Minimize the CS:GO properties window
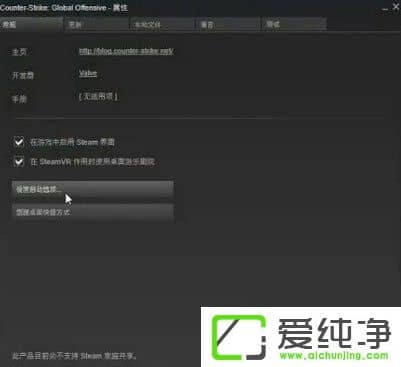This screenshot has width=401, height=367. (x=385, y=9)
